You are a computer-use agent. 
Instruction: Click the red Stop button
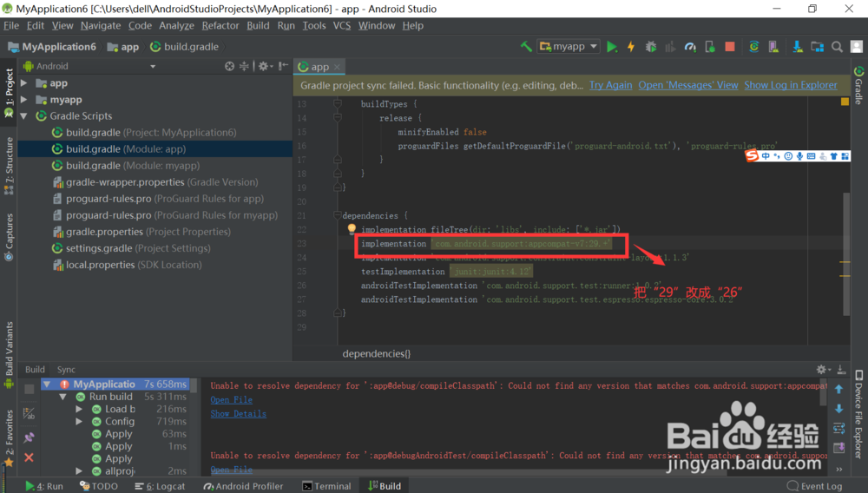pos(730,47)
